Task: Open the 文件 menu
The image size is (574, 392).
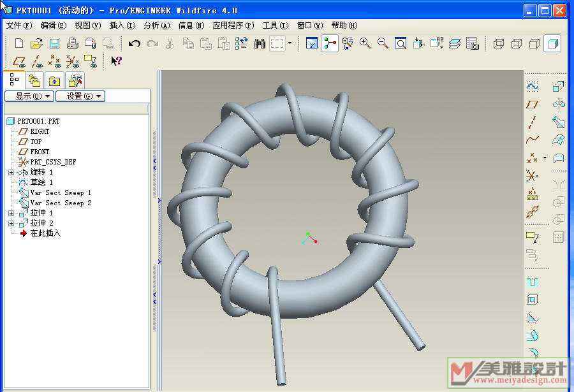Action: [x=18, y=25]
